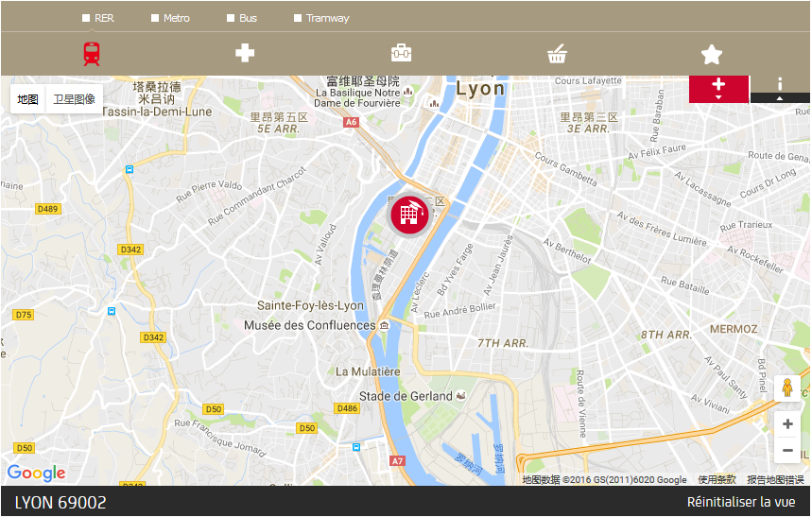
Task: Check the Bus checkbox
Action: [x=231, y=18]
